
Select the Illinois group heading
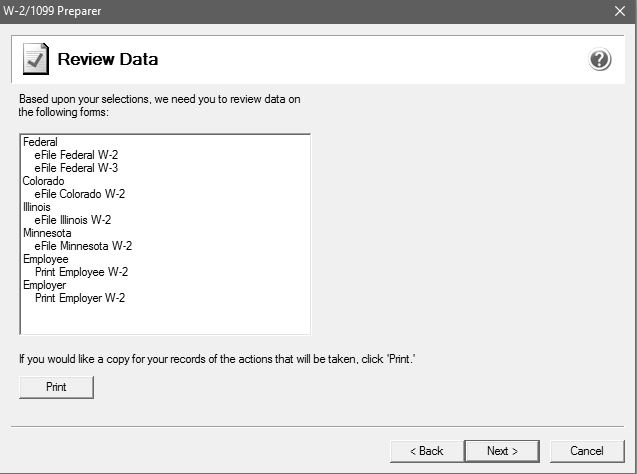point(37,207)
